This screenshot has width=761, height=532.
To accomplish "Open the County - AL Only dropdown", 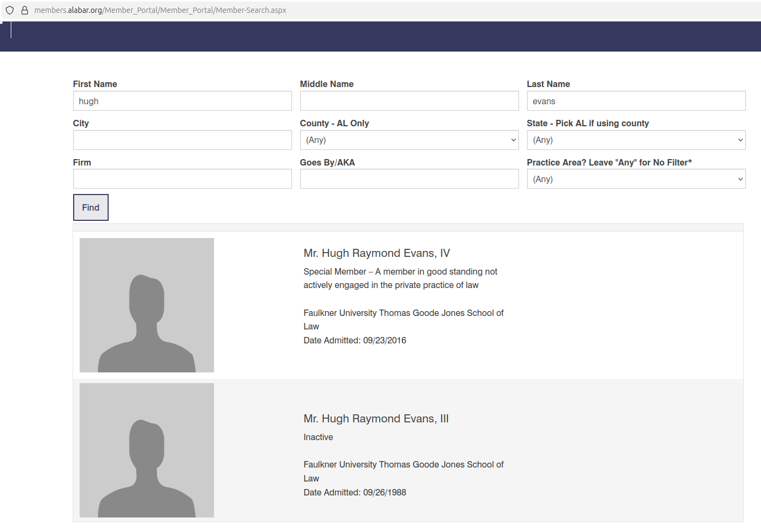I will [x=409, y=140].
